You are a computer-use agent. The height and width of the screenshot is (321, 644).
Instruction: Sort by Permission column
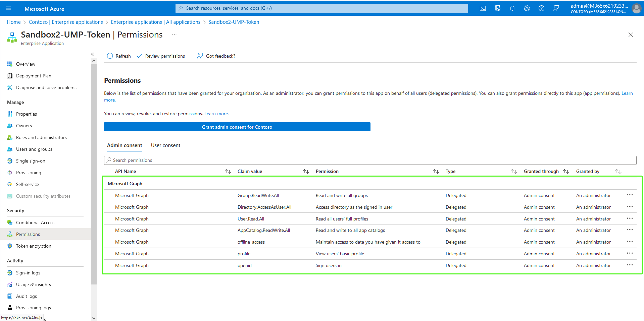[x=436, y=171]
